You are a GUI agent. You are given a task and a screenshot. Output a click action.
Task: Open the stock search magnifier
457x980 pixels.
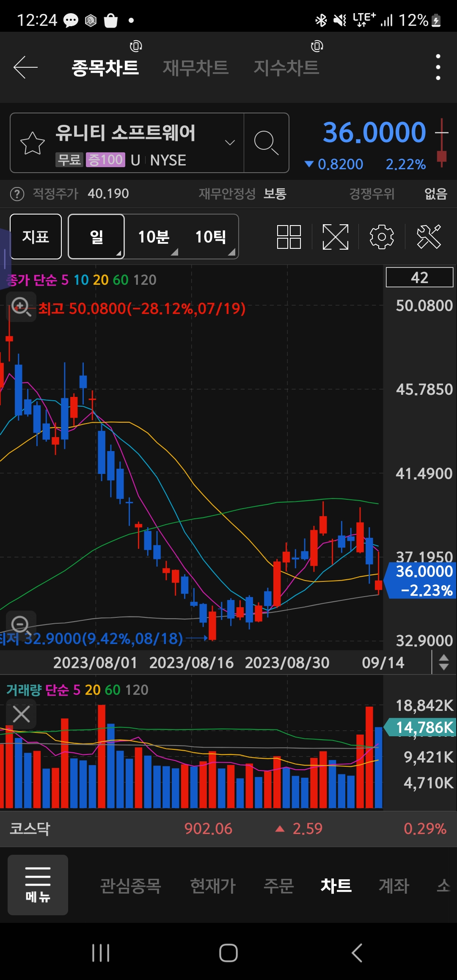coord(266,143)
